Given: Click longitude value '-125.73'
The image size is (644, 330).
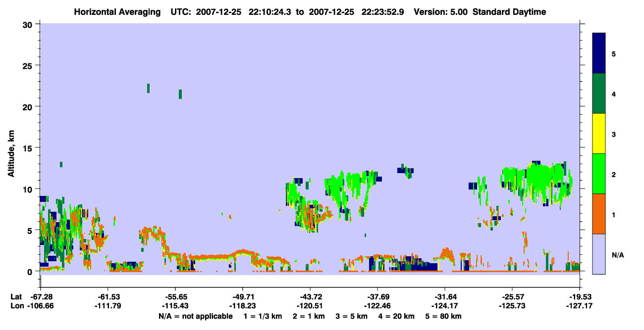Looking at the screenshot, I should (x=512, y=306).
